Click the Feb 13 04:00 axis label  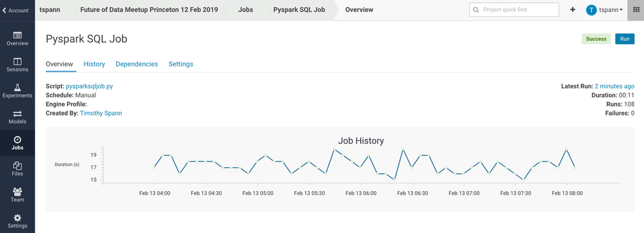tap(155, 193)
